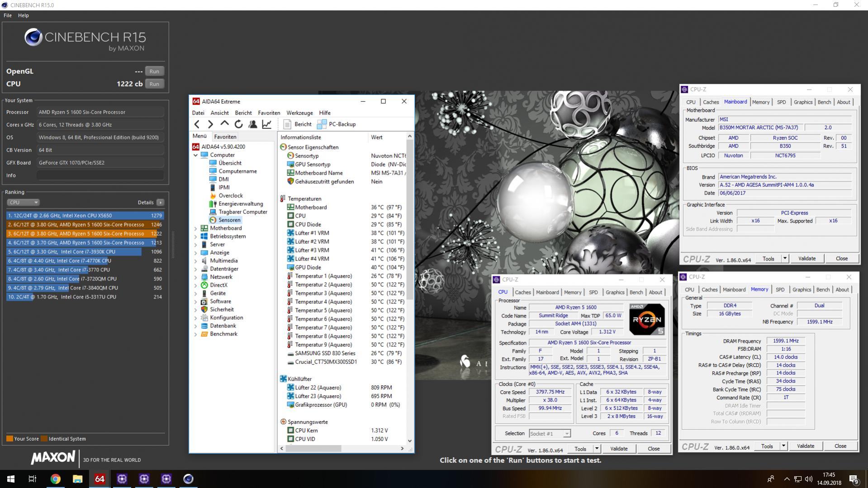Select Overclock in the AIDA64 tree
868x488 pixels.
[231, 196]
